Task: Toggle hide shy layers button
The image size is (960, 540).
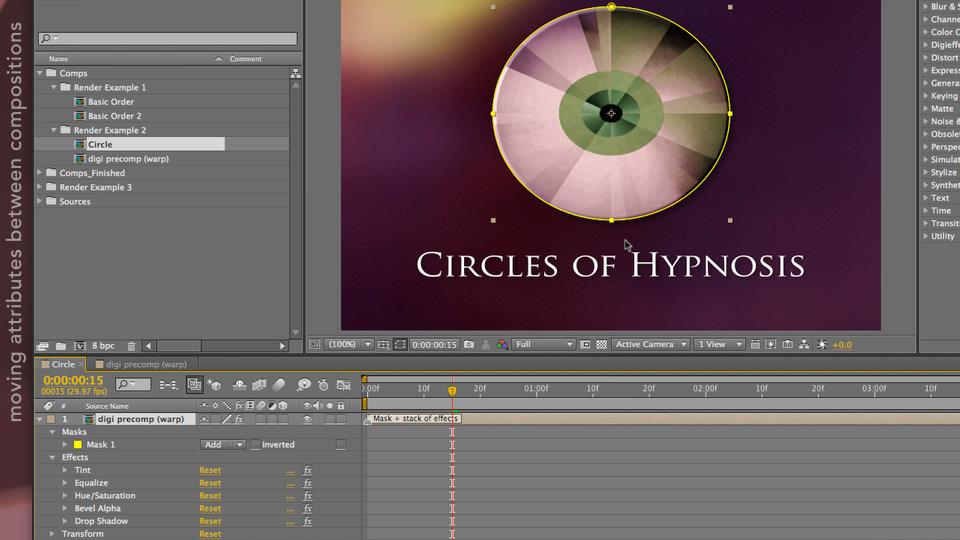Action: tap(239, 384)
